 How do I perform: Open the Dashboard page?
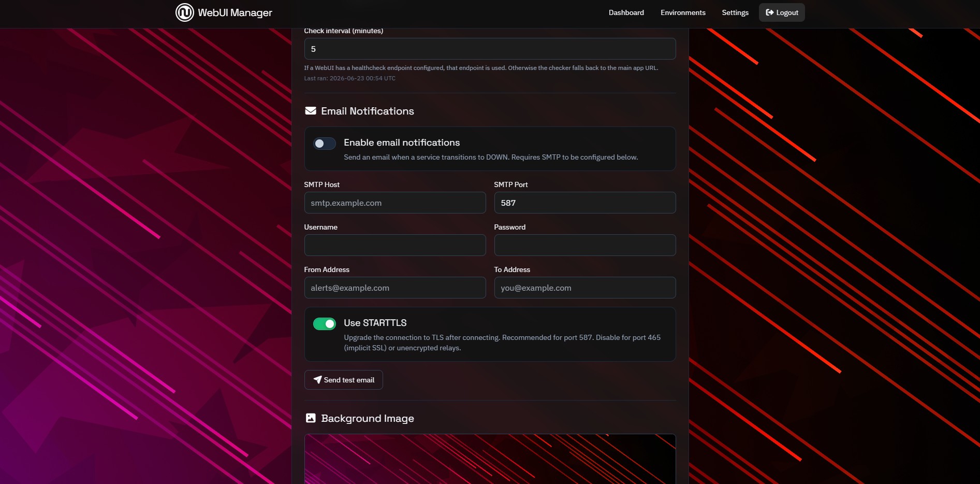626,12
